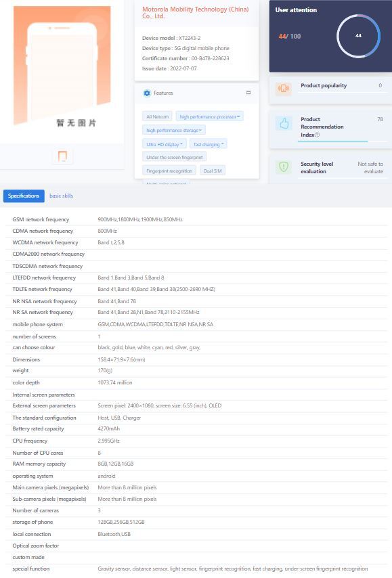Click the Security level shield icon
Image resolution: width=392 pixels, height=578 pixels.
pyautogui.click(x=284, y=167)
